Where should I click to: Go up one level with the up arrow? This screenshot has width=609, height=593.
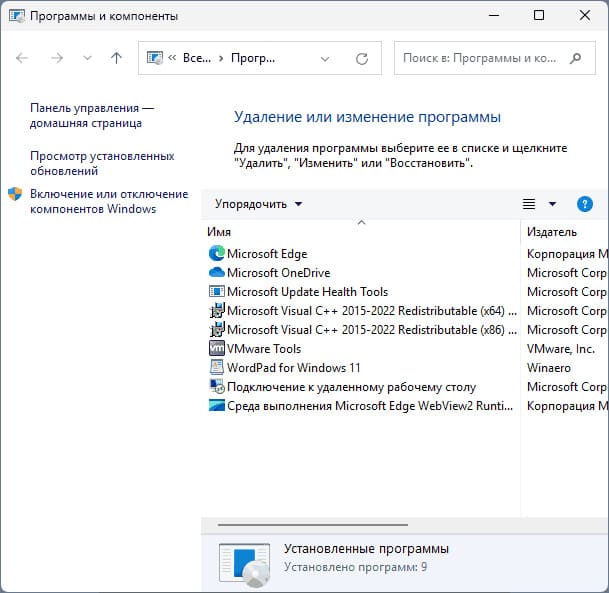116,58
